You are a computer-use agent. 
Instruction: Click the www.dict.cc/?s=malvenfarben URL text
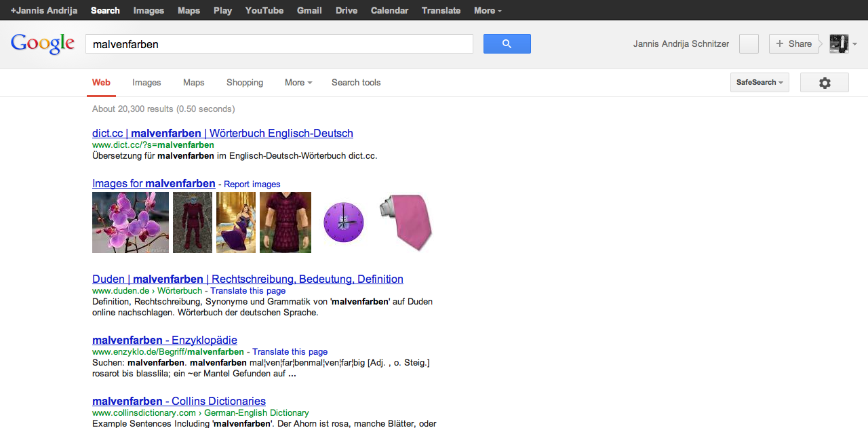153,145
